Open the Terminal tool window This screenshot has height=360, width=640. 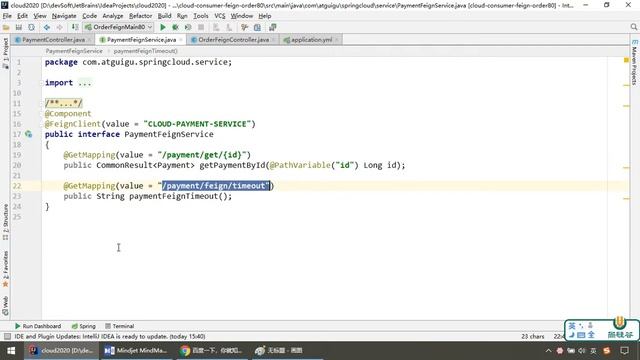(120, 326)
